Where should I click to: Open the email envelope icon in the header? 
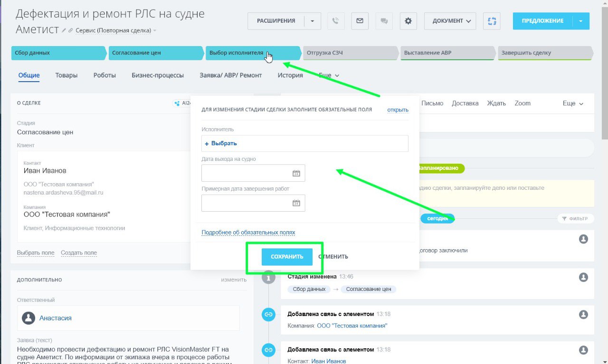point(360,21)
